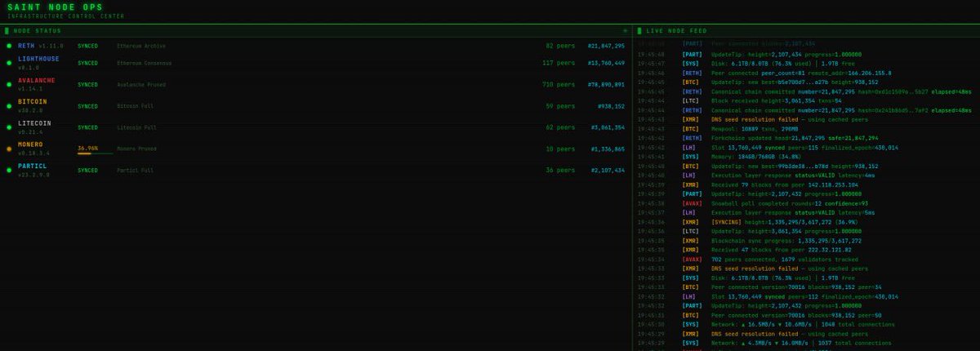The width and height of the screenshot is (980, 351).
Task: Click the green status dot beside RETH
Action: [9, 46]
